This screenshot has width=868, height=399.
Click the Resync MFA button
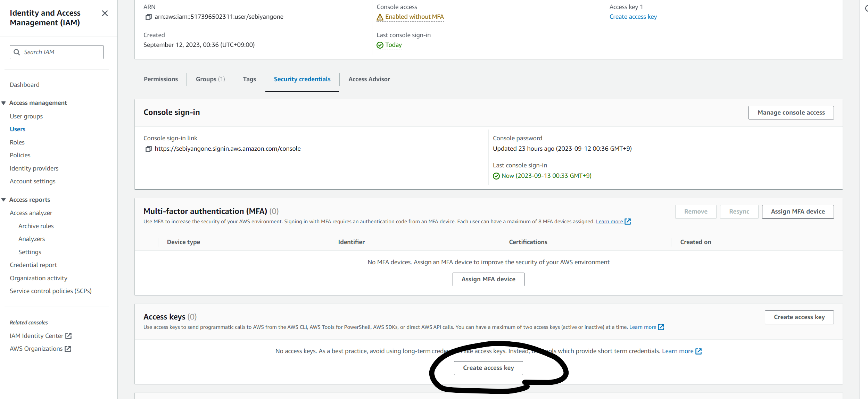739,211
